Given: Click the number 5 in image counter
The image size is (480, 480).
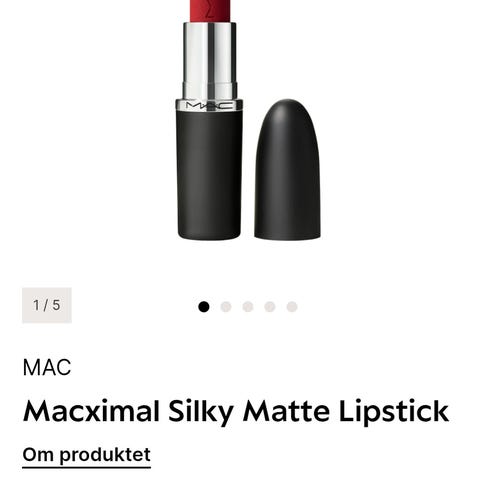Looking at the screenshot, I should coord(56,305).
